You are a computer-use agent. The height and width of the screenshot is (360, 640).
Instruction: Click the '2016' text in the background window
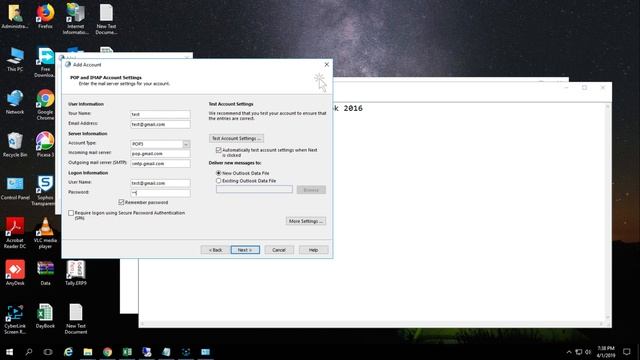(x=353, y=108)
